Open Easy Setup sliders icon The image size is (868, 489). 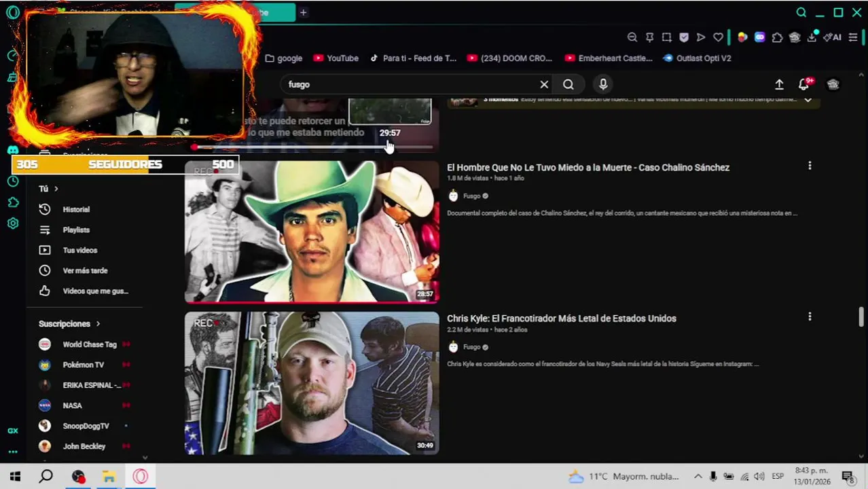(853, 37)
